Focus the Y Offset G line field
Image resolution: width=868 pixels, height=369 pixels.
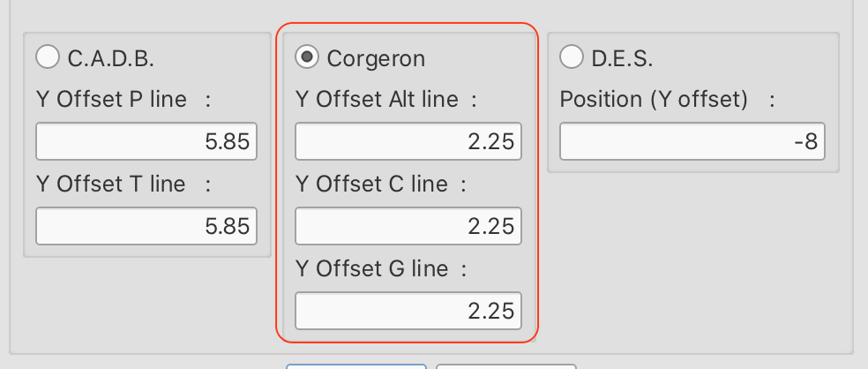click(x=408, y=312)
